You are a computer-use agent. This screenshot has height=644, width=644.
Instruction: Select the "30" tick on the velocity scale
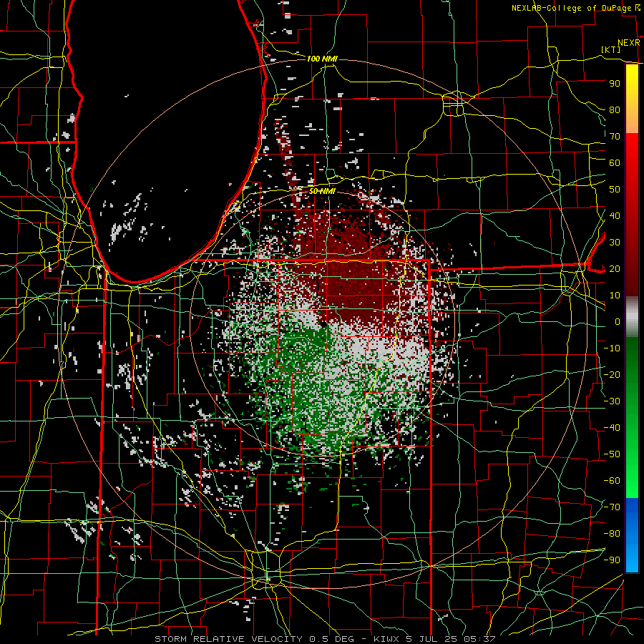(615, 243)
